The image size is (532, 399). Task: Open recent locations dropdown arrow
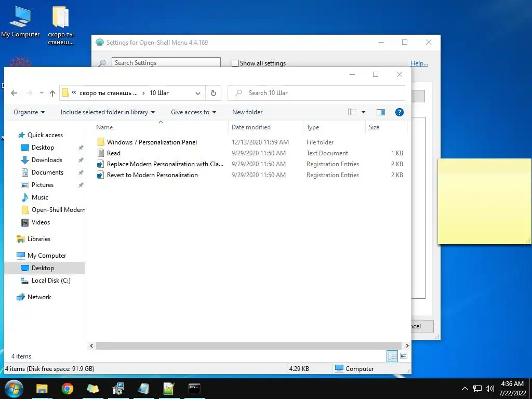42,92
